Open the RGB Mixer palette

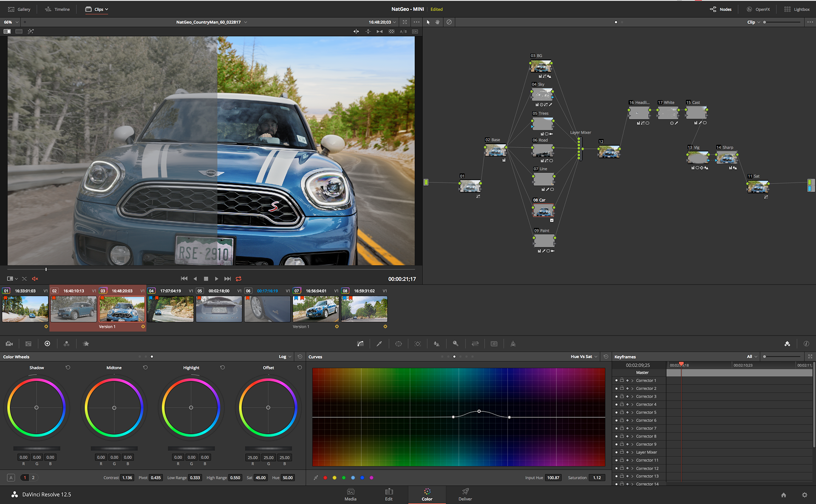point(66,344)
